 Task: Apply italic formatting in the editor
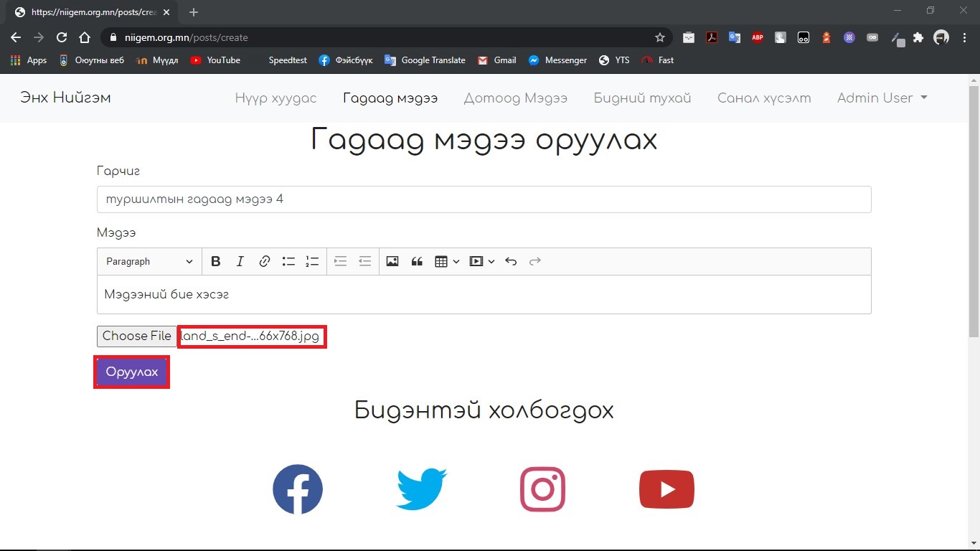point(240,262)
